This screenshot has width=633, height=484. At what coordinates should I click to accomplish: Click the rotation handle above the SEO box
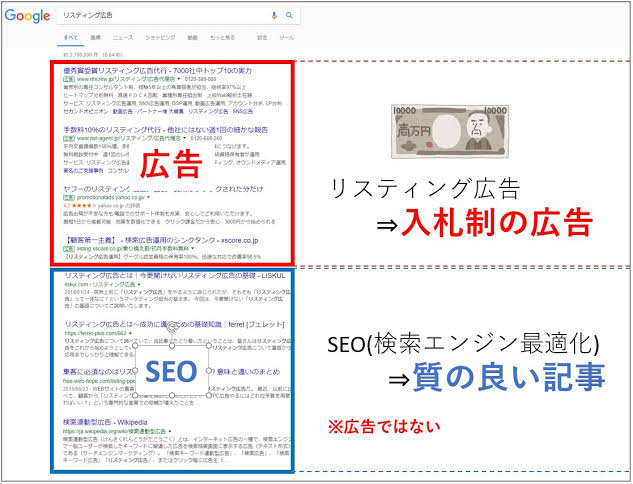pyautogui.click(x=172, y=326)
